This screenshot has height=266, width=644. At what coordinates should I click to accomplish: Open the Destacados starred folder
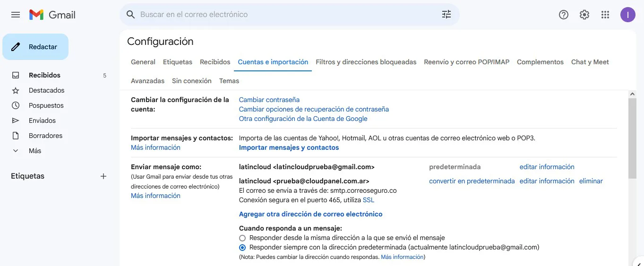[x=46, y=90]
